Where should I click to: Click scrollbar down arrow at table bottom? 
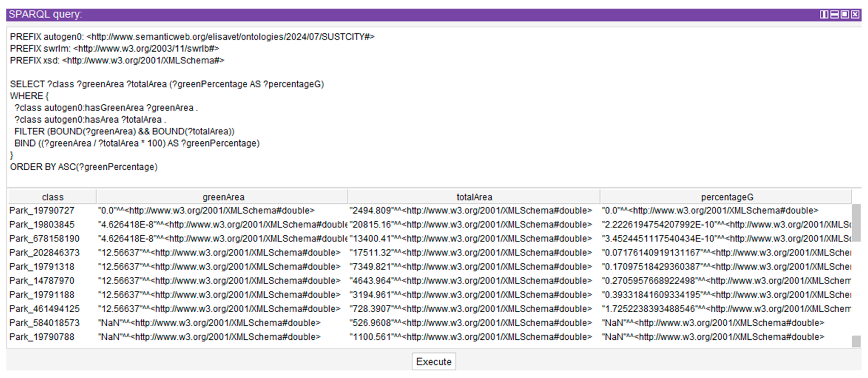(x=856, y=341)
